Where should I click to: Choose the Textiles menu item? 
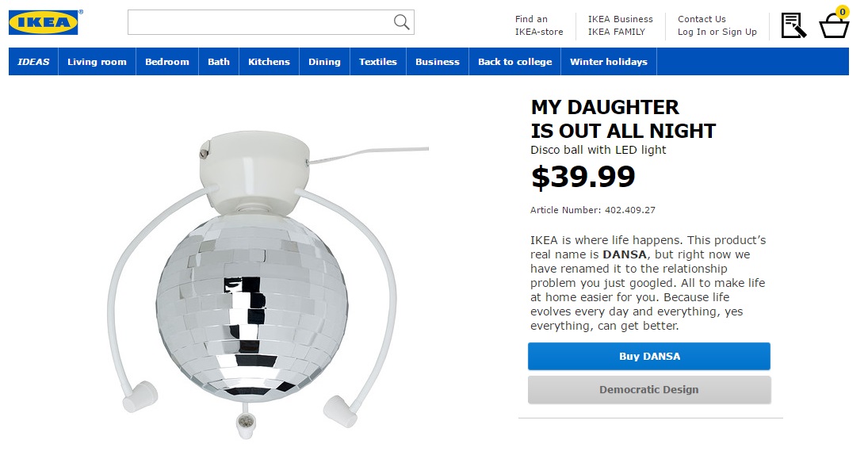click(x=378, y=62)
